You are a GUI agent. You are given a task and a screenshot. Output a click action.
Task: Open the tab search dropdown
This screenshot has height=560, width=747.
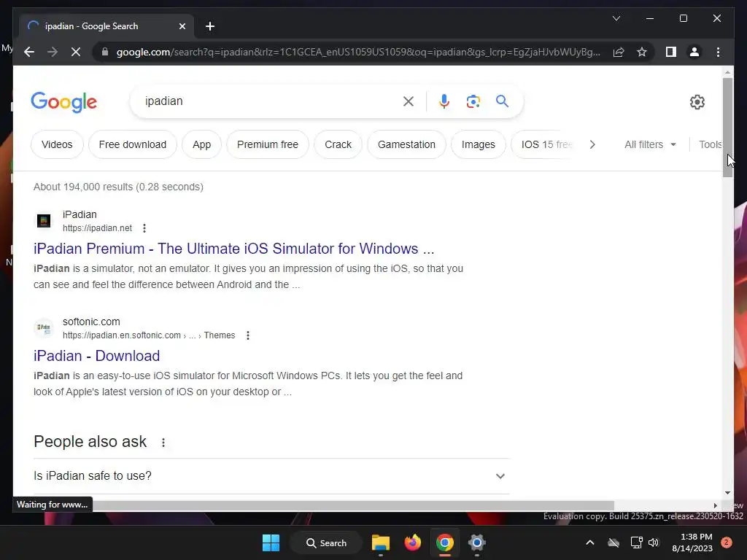pos(616,18)
